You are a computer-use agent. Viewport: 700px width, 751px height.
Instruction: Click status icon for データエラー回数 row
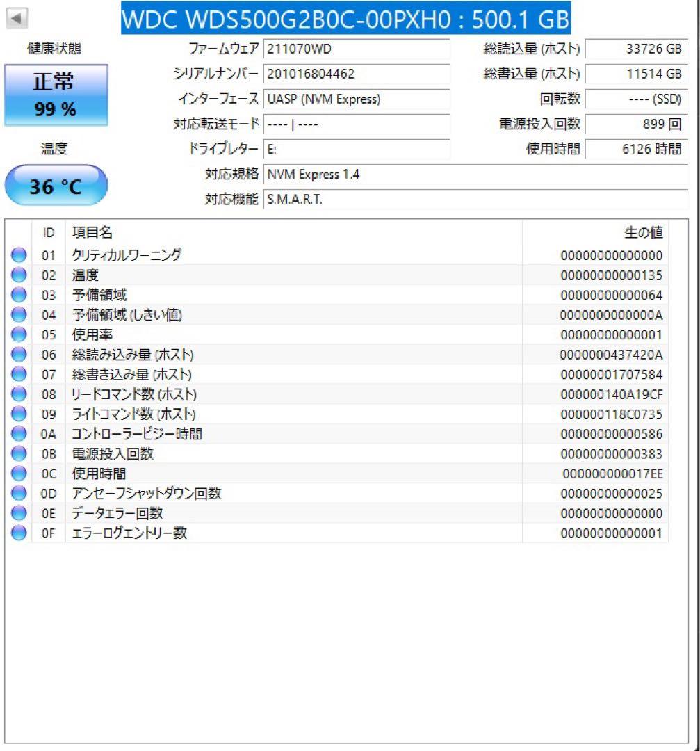click(19, 513)
